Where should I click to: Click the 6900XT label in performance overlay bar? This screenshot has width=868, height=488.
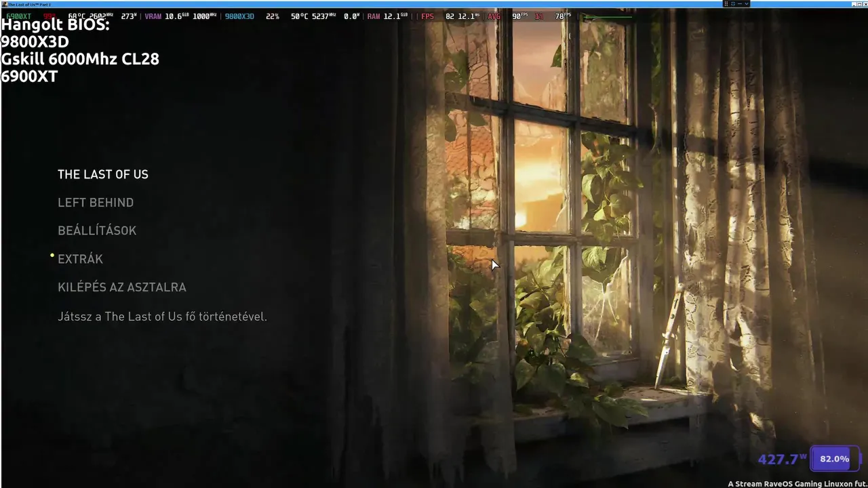click(x=18, y=16)
